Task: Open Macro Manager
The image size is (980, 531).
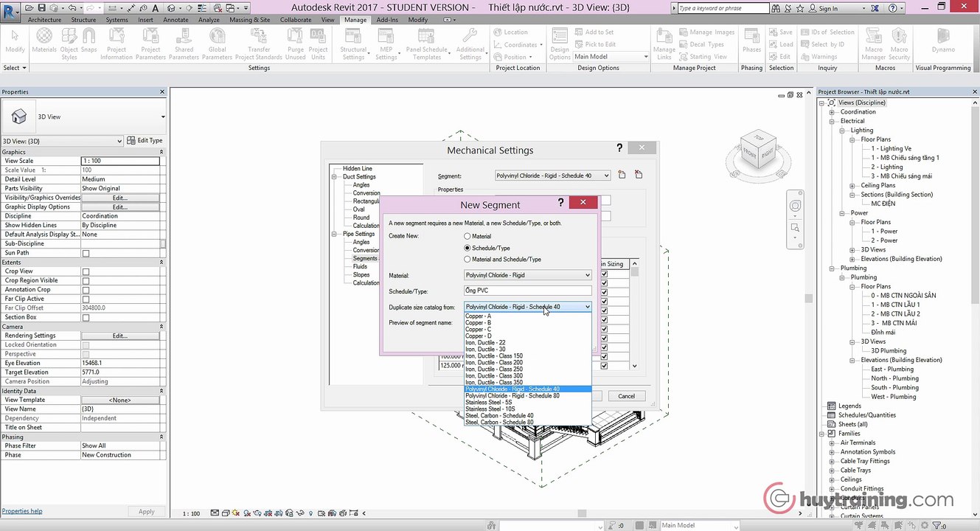Action: [874, 44]
